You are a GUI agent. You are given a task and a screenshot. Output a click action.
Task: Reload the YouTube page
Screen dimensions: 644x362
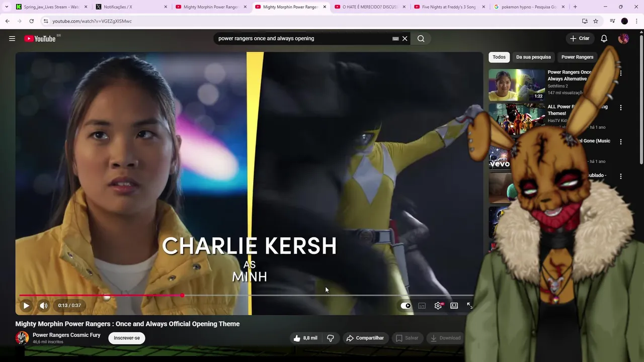pos(31,21)
